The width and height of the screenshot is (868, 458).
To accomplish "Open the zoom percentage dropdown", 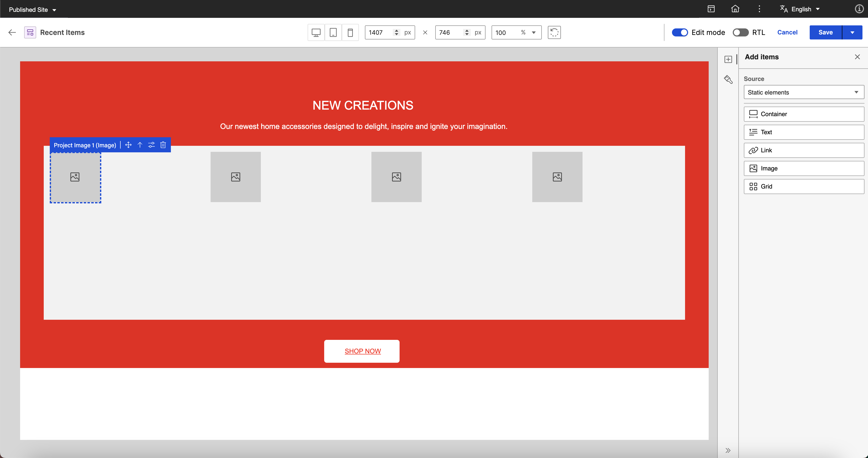I will pyautogui.click(x=534, y=32).
